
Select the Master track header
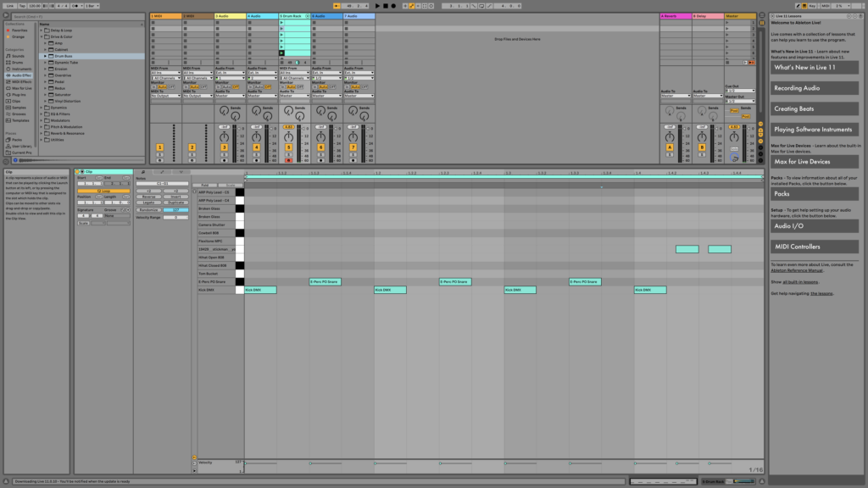coord(740,16)
